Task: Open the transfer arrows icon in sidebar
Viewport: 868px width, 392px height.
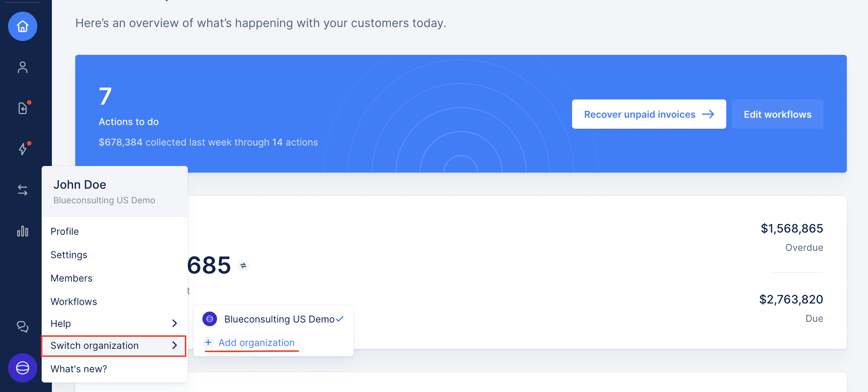Action: click(23, 190)
